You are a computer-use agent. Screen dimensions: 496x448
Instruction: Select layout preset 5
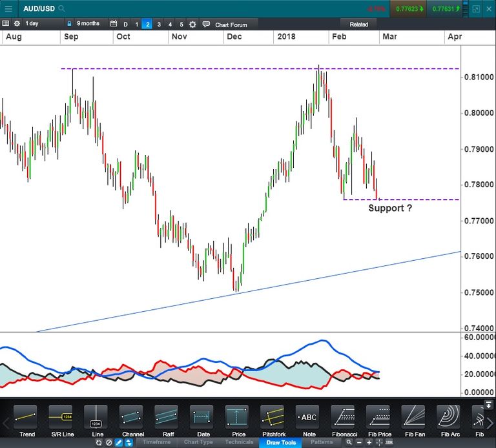[181, 24]
